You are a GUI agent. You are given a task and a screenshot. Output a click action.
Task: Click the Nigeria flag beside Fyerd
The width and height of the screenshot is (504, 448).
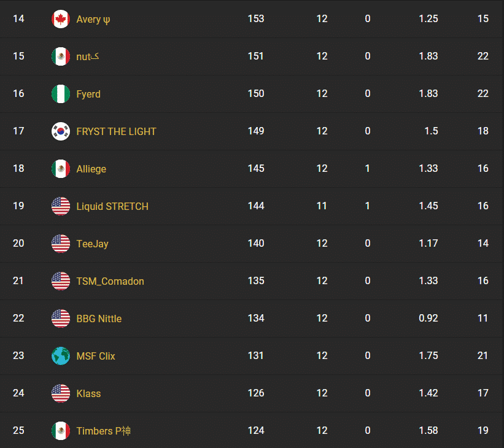61,94
